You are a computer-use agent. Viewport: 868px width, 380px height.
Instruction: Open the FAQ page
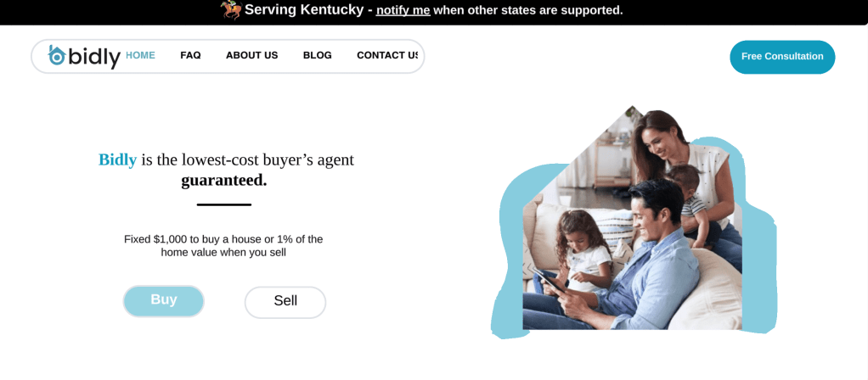point(190,55)
